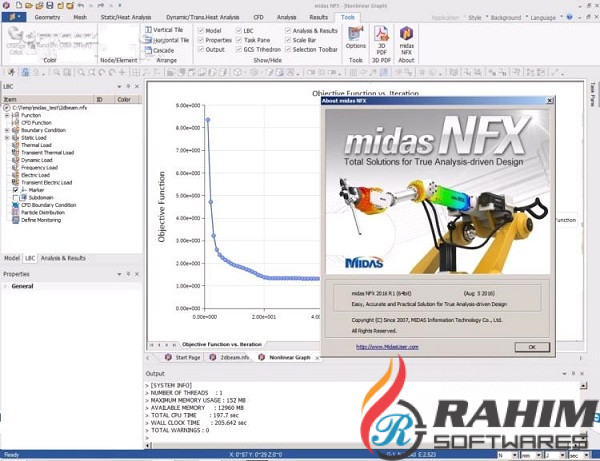Viewport: 600px width, 461px height.
Task: Uncheck the Marker checkbox in LBC tree
Action: [16, 190]
